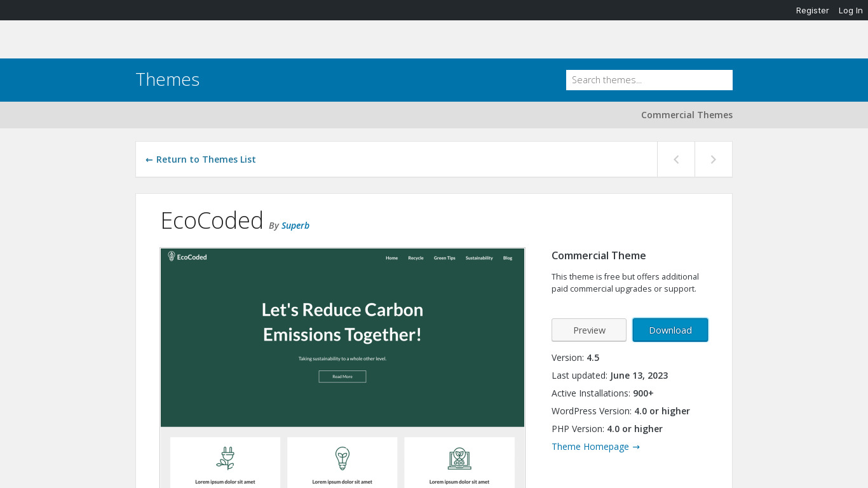Click PHP Version 4.0 or higher text

pos(607,429)
